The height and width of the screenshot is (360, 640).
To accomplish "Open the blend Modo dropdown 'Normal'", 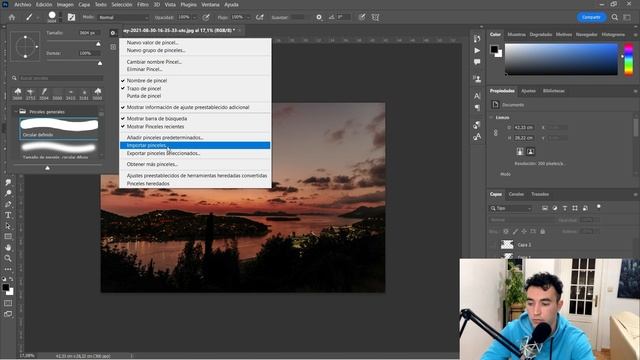I will 123,18.
